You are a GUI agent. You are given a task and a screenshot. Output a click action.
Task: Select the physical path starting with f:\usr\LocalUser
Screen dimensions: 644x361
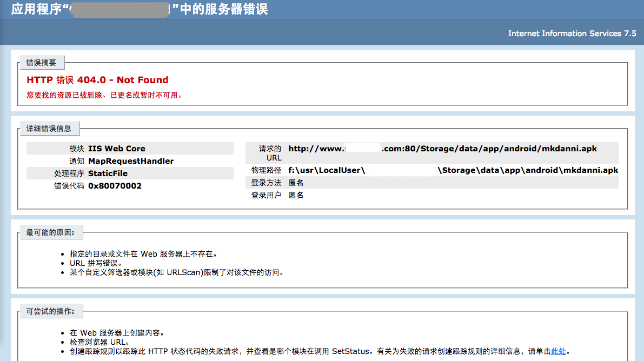(x=453, y=170)
